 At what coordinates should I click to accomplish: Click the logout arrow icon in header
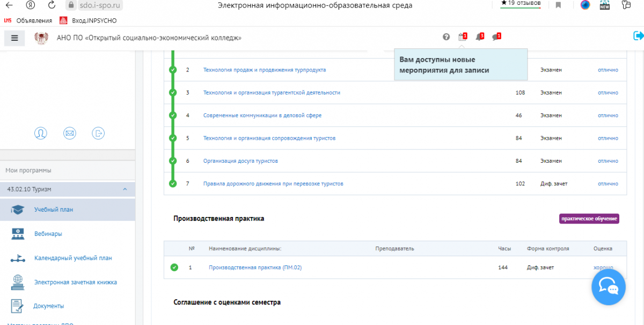tap(638, 36)
